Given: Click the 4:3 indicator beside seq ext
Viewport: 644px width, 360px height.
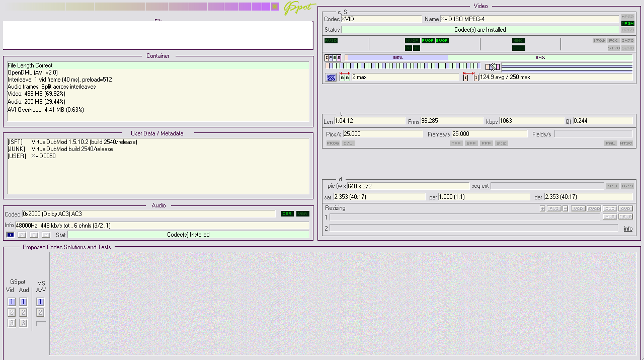Looking at the screenshot, I should [x=612, y=186].
